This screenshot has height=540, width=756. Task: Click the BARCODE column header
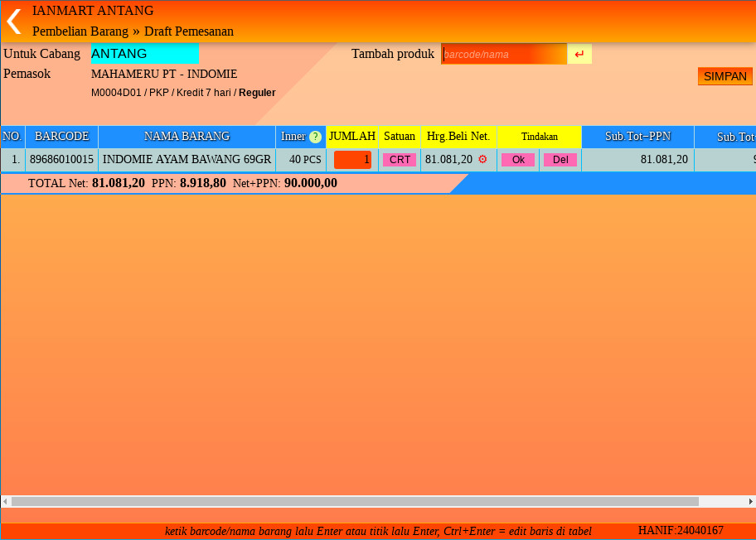[61, 137]
